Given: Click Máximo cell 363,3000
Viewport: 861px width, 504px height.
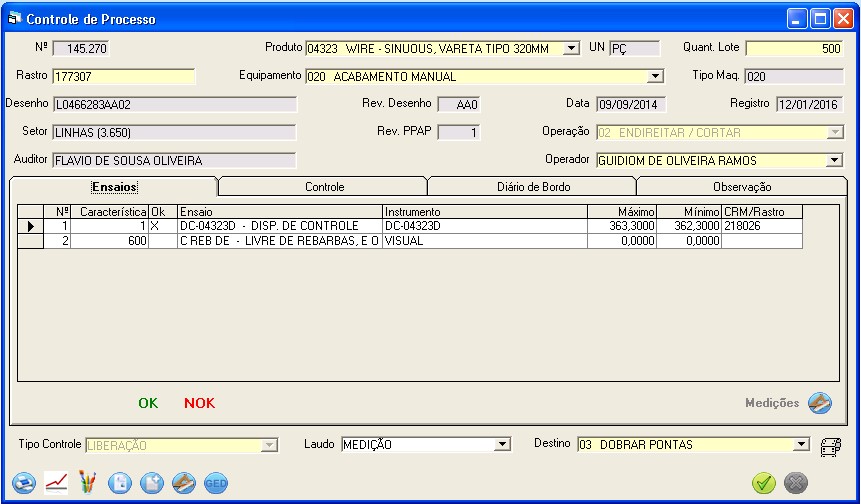Looking at the screenshot, I should 622,226.
